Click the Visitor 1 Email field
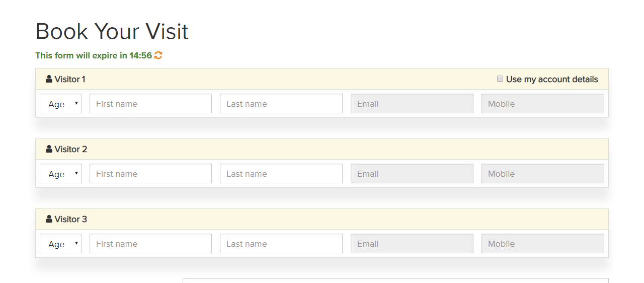Viewport: 644px width, 283px height. pos(412,104)
